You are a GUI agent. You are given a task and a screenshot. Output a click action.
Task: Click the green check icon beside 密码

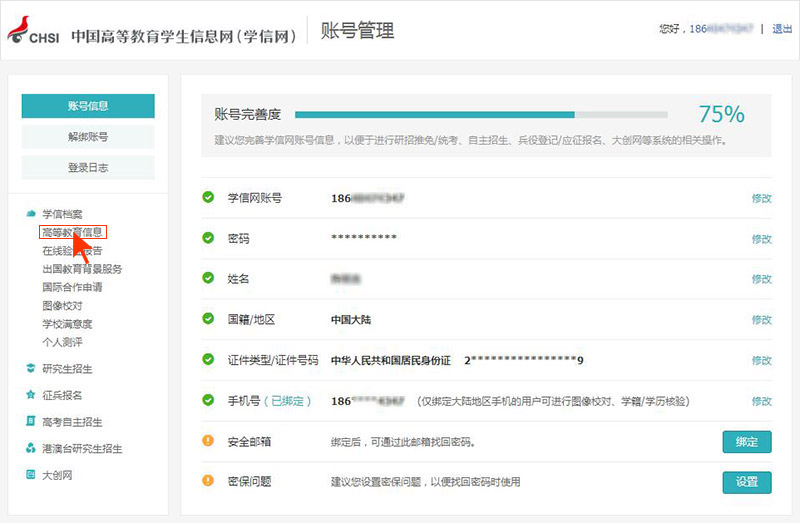[x=208, y=237]
